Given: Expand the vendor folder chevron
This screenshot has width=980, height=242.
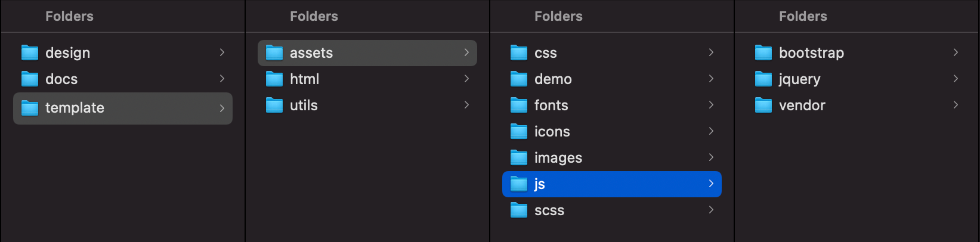Looking at the screenshot, I should pos(956,105).
